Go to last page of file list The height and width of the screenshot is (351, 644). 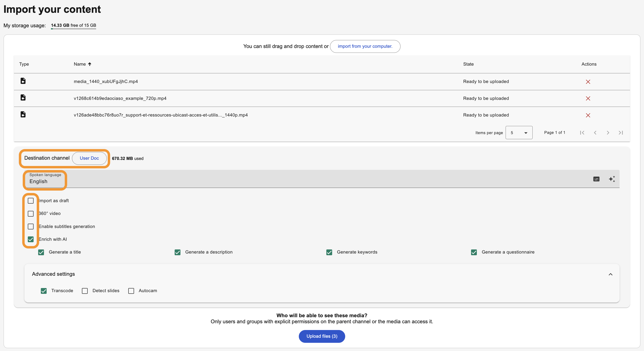point(621,133)
